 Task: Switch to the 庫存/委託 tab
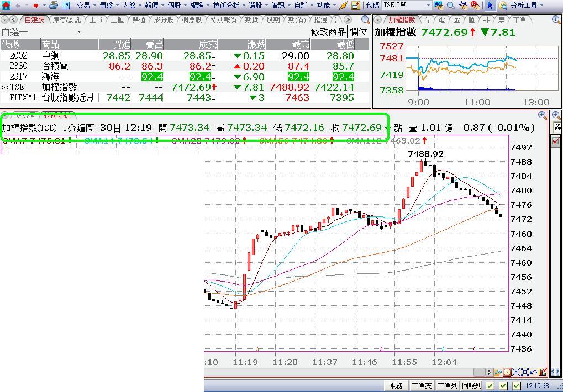point(67,20)
